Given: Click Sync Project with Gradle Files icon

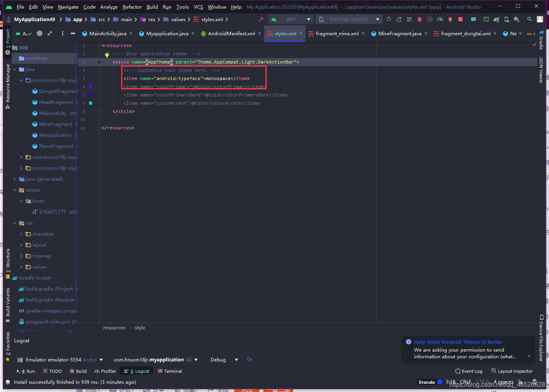Looking at the screenshot, I should click(x=496, y=19).
